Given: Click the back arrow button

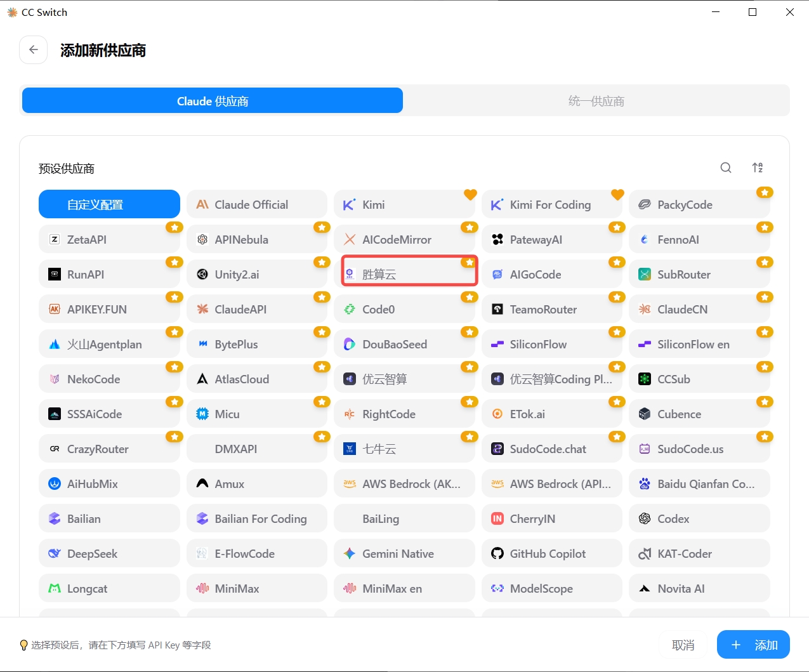Looking at the screenshot, I should (34, 49).
